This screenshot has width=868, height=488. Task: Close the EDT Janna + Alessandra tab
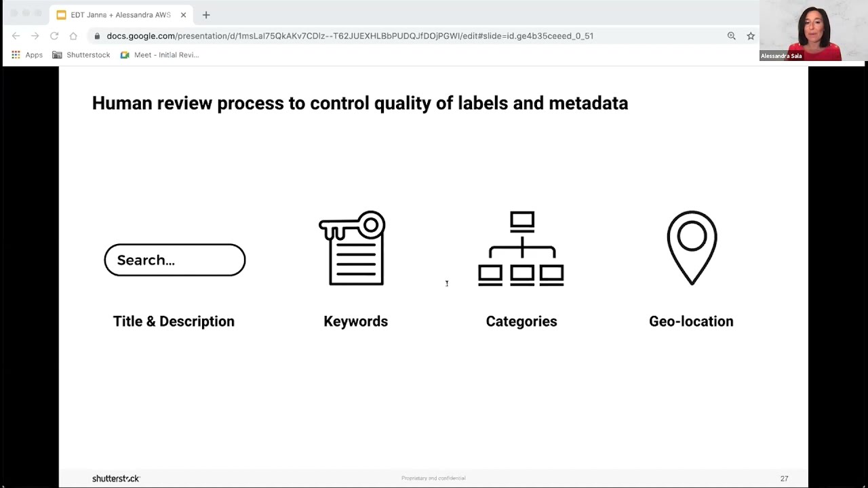point(183,15)
